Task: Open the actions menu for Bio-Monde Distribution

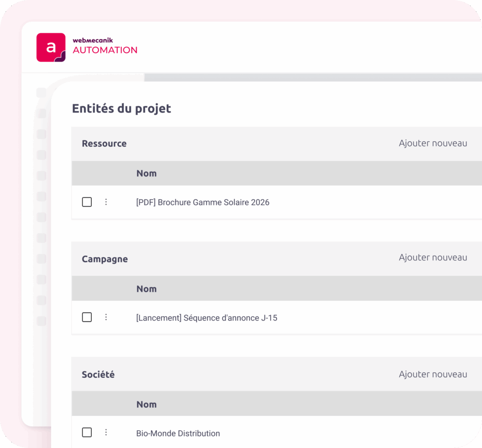Action: click(106, 432)
